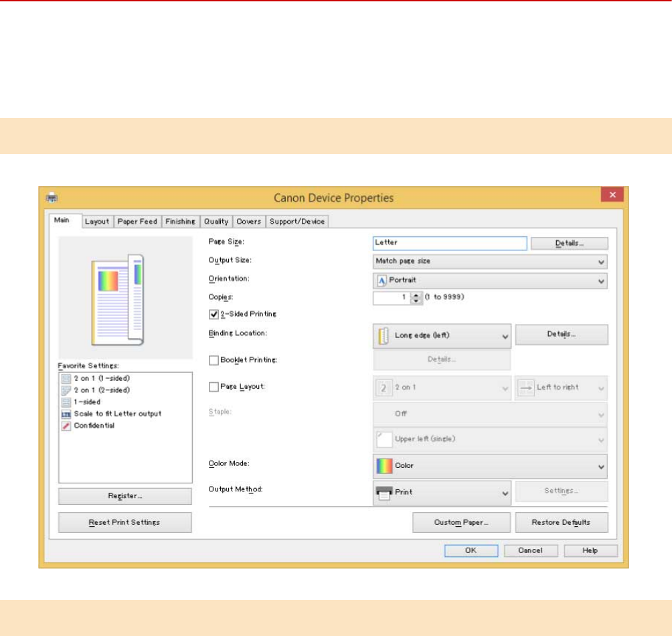The image size is (672, 636).
Task: Open the Upper left (single) staple dropdown
Action: tap(490, 439)
